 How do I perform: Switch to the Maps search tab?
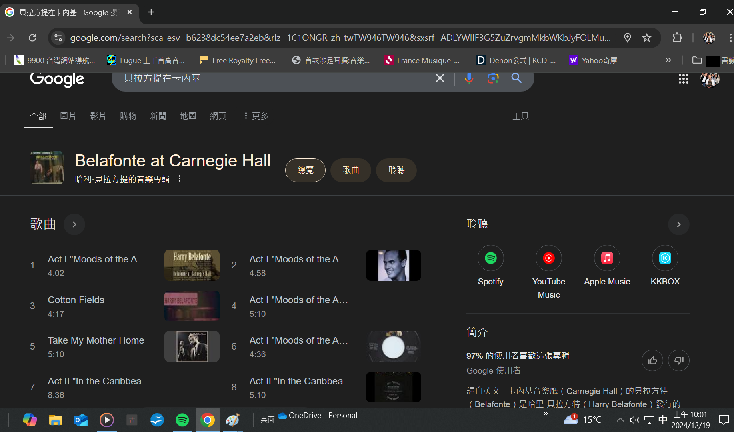point(188,116)
